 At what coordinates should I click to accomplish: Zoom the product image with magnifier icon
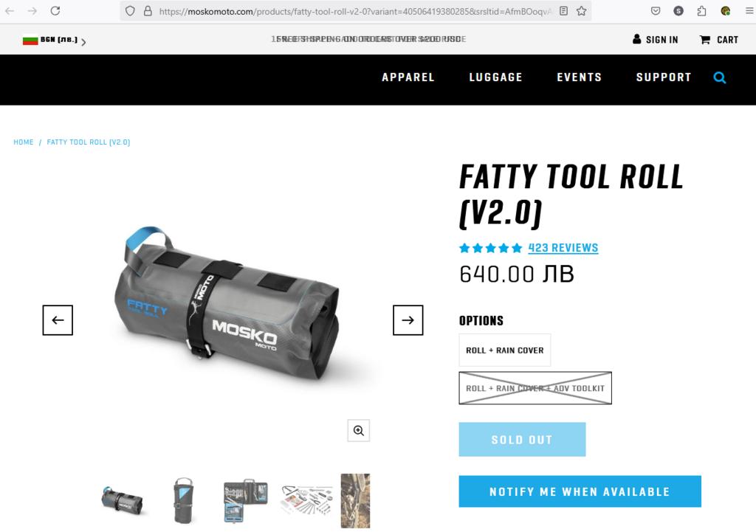point(359,430)
